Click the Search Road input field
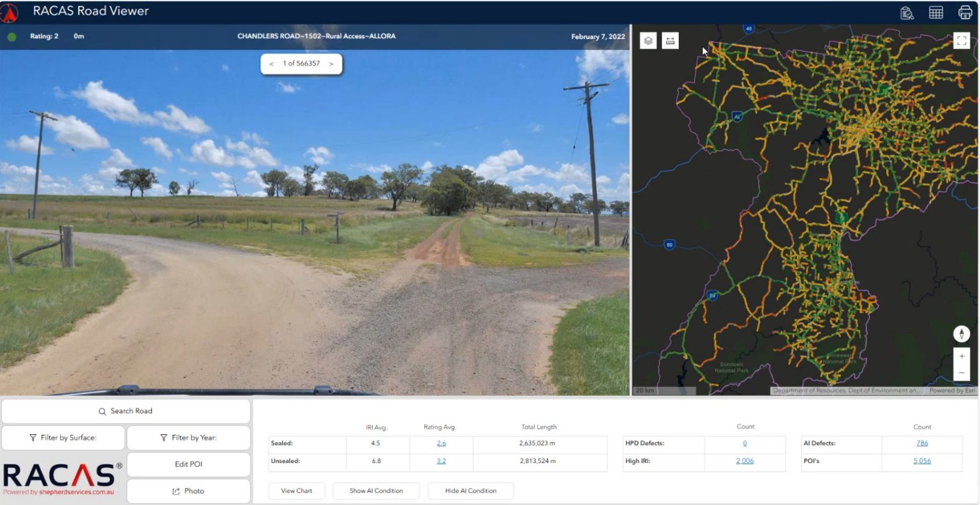 pyautogui.click(x=126, y=411)
